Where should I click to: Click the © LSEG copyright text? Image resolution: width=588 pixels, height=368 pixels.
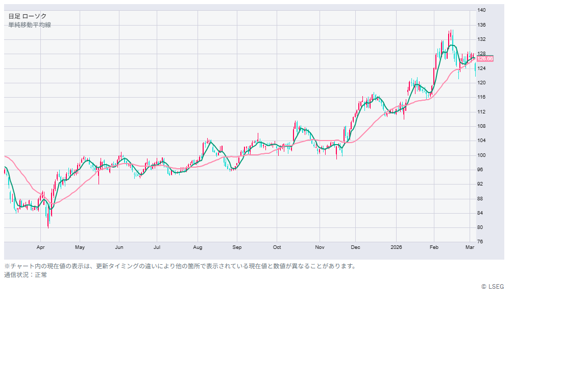492,287
